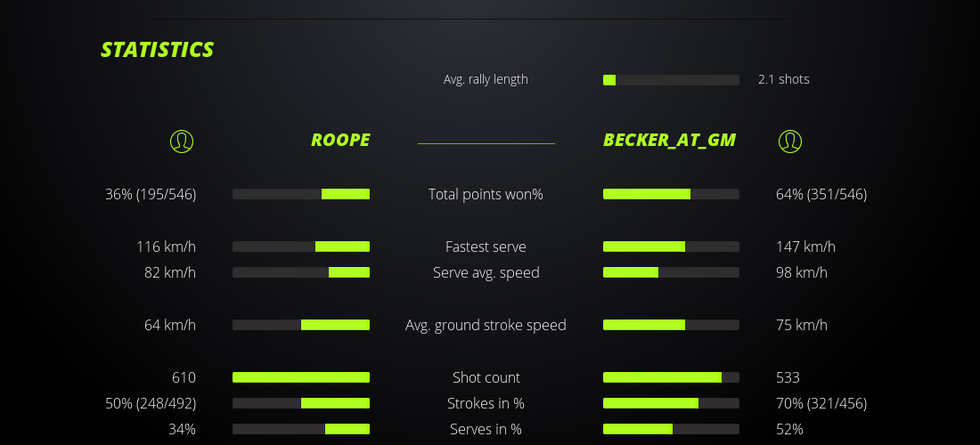This screenshot has height=445, width=980.
Task: Click the 64% (351/546) value
Action: 821,194
